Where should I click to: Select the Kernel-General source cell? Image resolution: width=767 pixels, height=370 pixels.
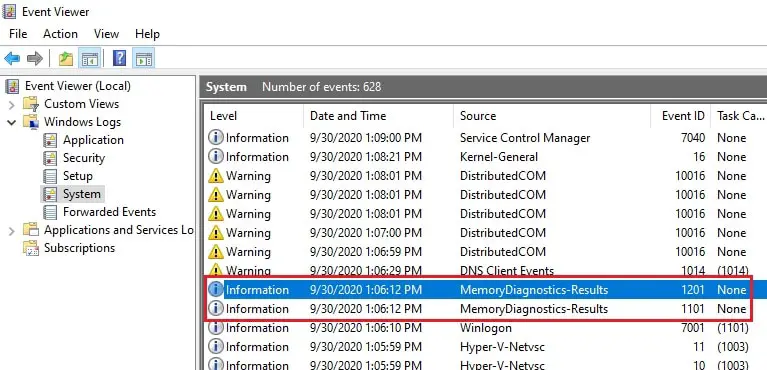tap(498, 157)
